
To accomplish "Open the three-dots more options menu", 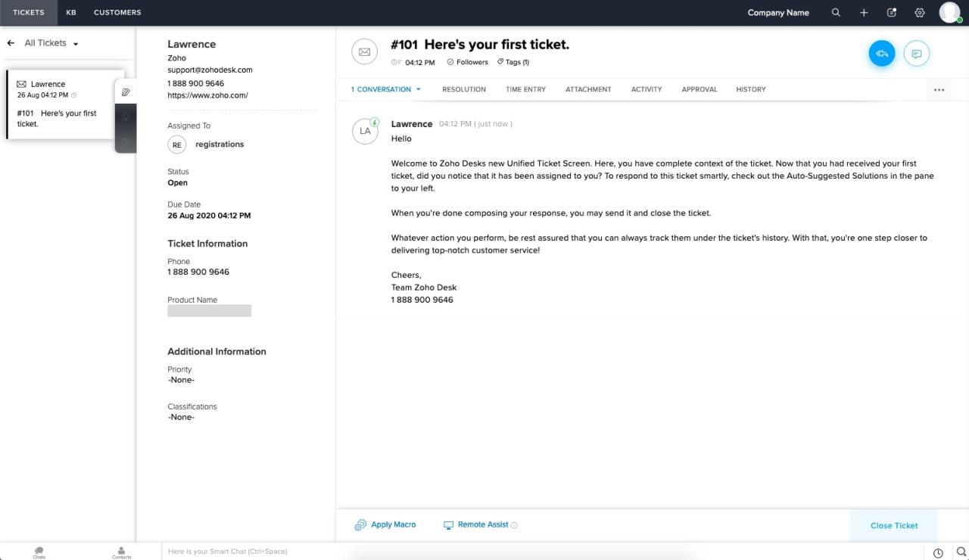I will pos(939,90).
